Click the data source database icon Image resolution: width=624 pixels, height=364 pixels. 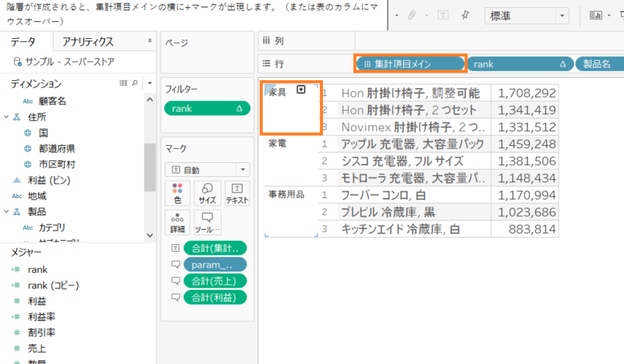tap(17, 62)
